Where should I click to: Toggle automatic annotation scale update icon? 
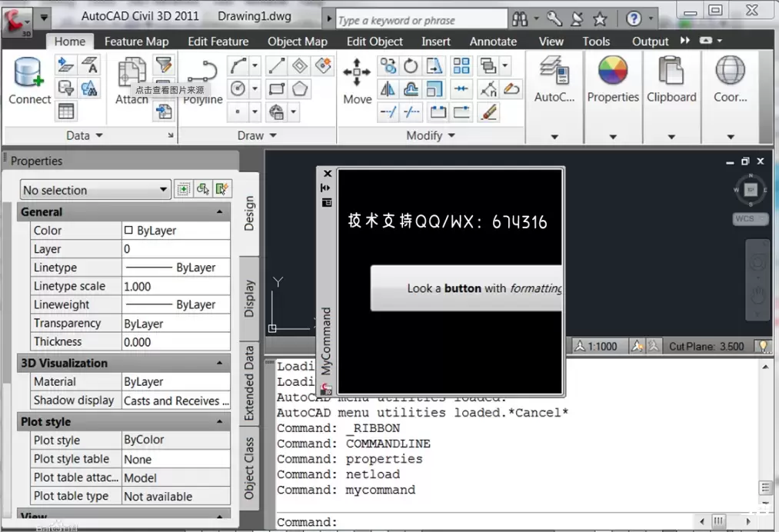click(654, 346)
